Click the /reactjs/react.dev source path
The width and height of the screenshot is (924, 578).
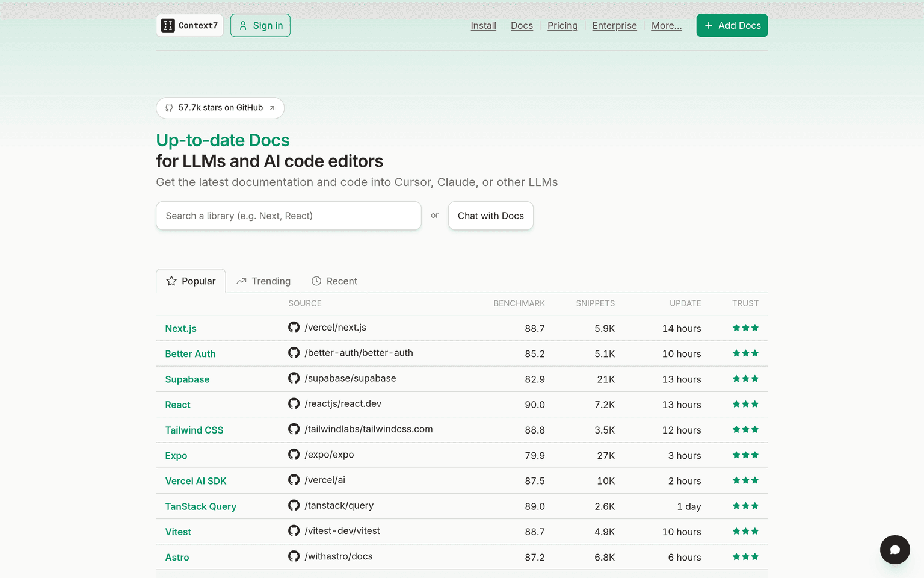(343, 403)
